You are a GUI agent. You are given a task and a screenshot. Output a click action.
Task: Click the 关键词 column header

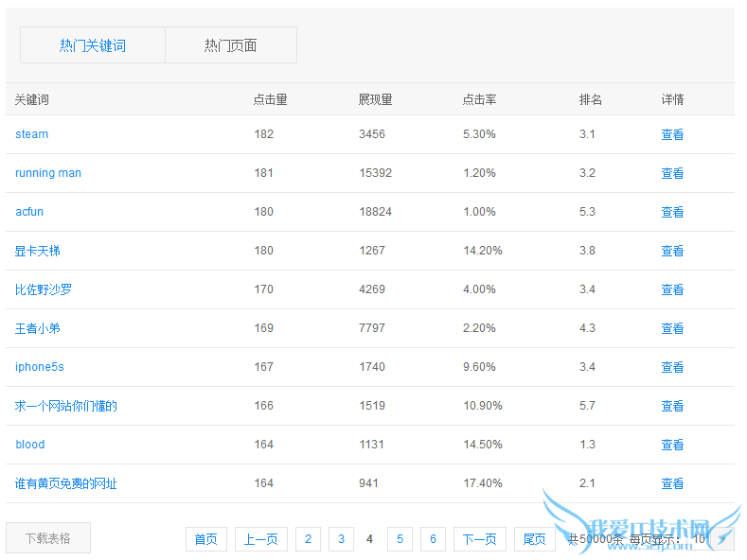32,99
